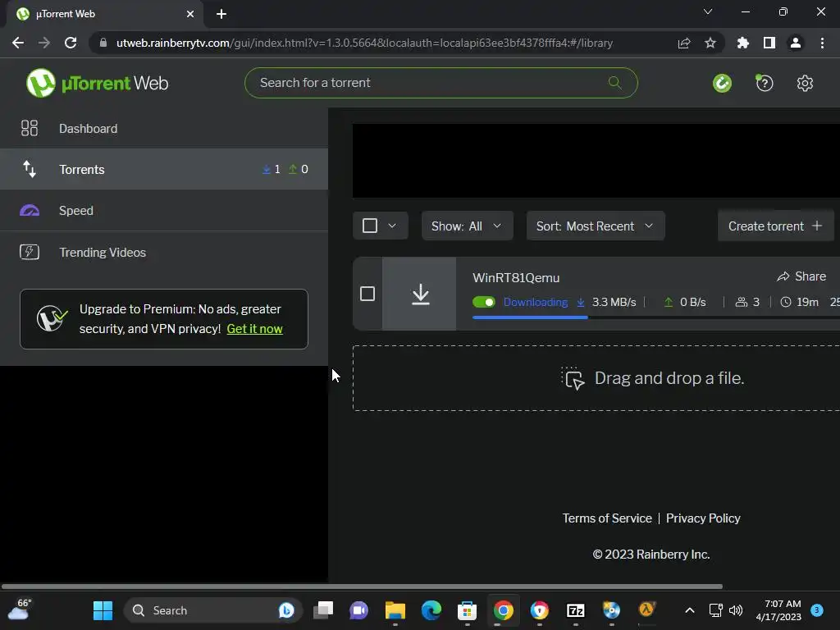Click Create torrent button

pos(774,226)
